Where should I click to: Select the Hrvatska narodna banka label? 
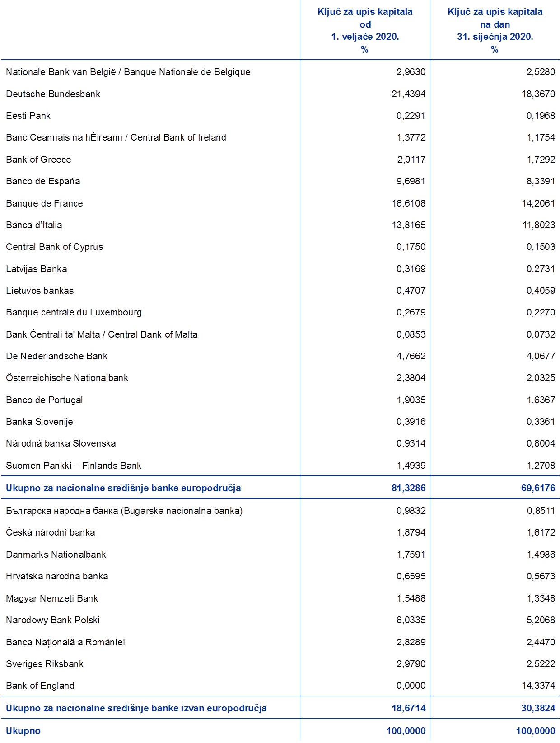click(57, 576)
